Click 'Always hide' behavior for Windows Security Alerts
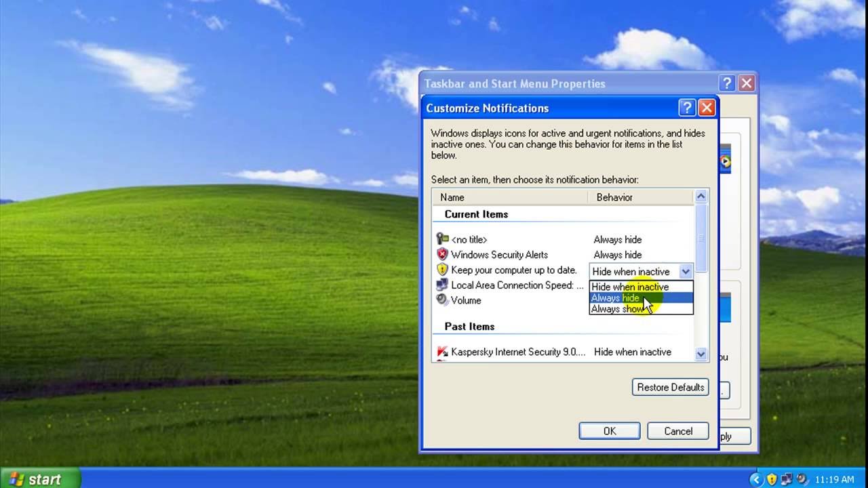The image size is (868, 488). coord(617,255)
